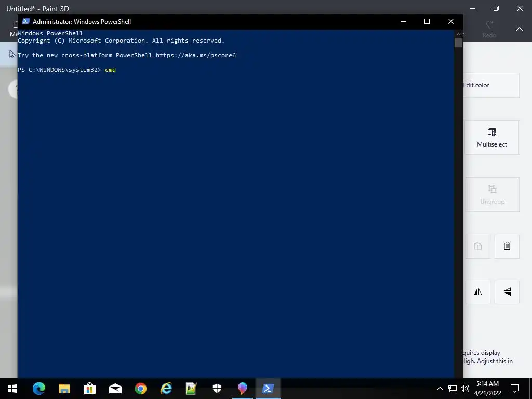This screenshot has height=399, width=532.
Task: Launch Google Chrome from taskbar
Action: pyautogui.click(x=140, y=389)
